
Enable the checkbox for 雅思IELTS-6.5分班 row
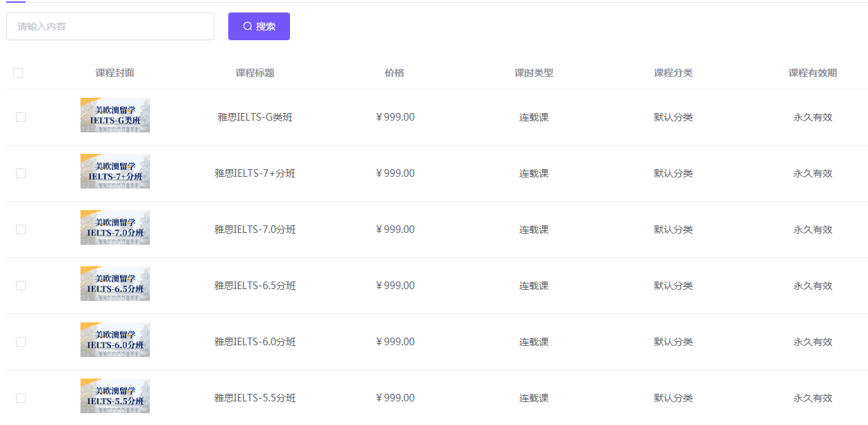tap(21, 286)
